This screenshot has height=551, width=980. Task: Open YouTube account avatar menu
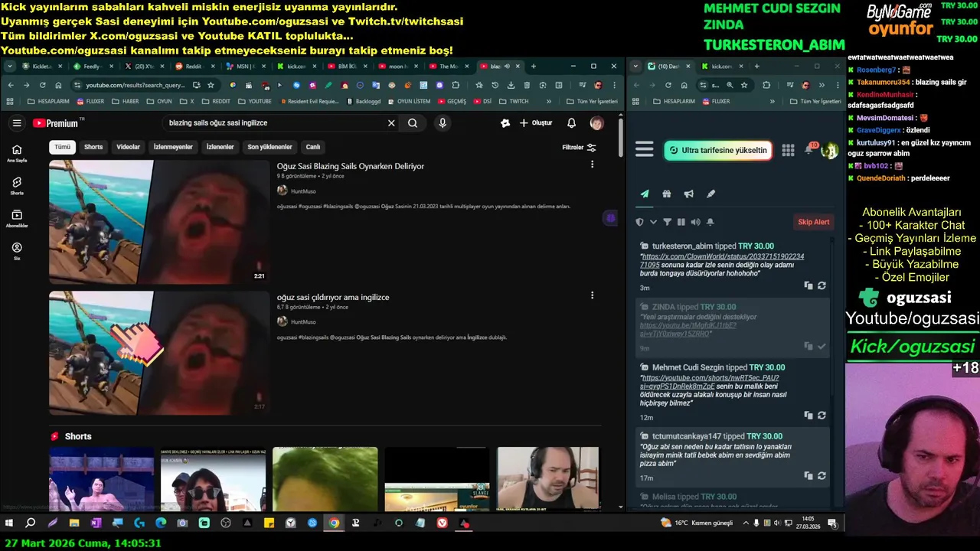(x=596, y=123)
